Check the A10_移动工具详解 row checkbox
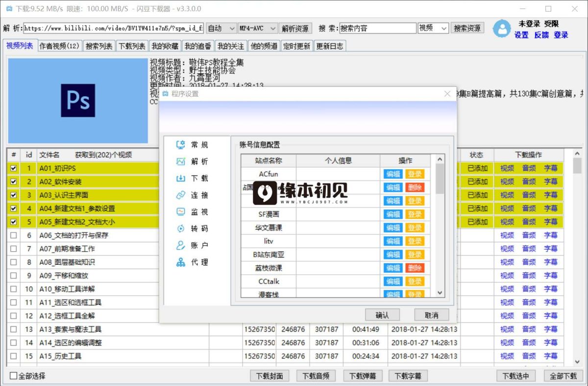The width and height of the screenshot is (588, 386). click(x=14, y=289)
